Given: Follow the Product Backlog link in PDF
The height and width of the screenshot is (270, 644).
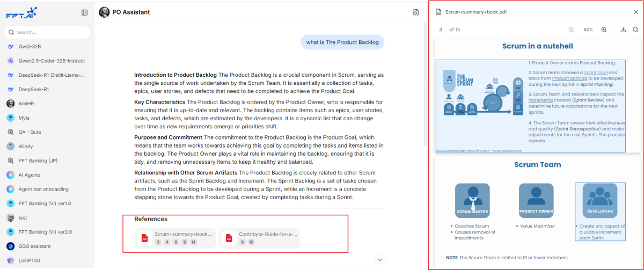Looking at the screenshot, I should point(568,78).
